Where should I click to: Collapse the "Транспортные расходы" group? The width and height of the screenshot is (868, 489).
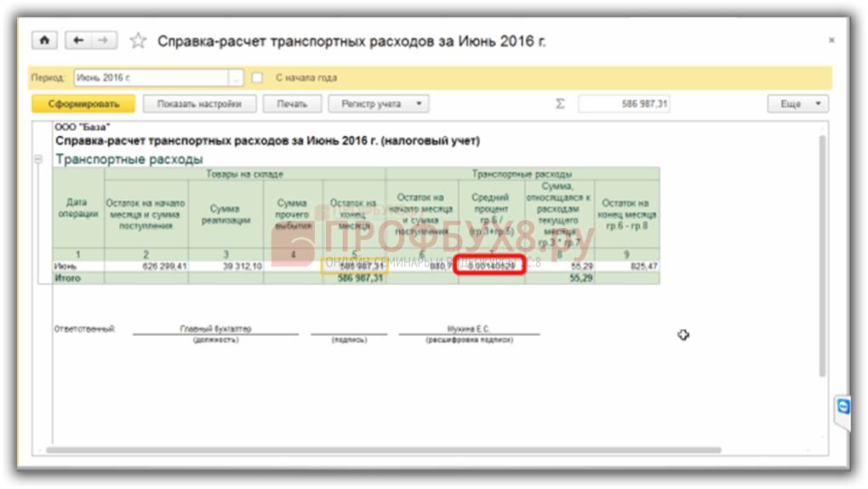click(x=37, y=159)
